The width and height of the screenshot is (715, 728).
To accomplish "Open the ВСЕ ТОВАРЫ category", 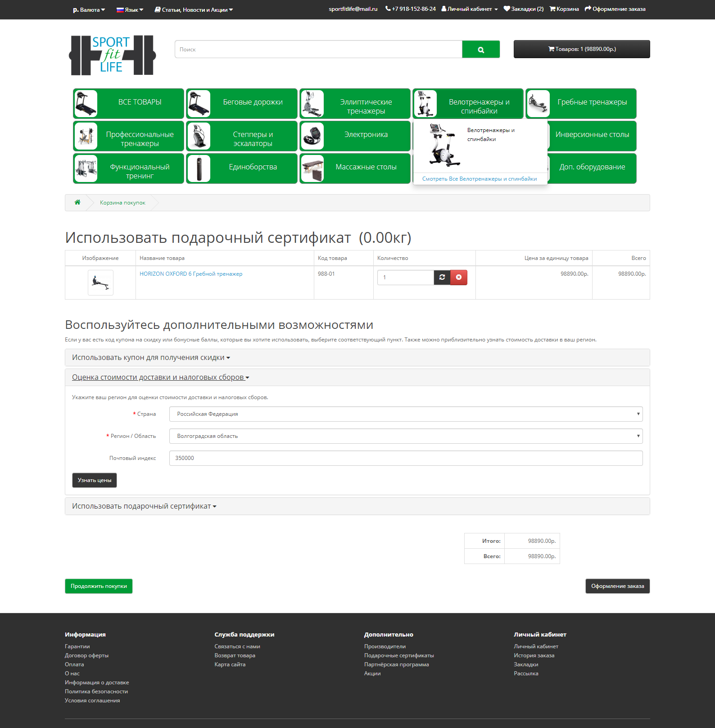I will coord(129,104).
